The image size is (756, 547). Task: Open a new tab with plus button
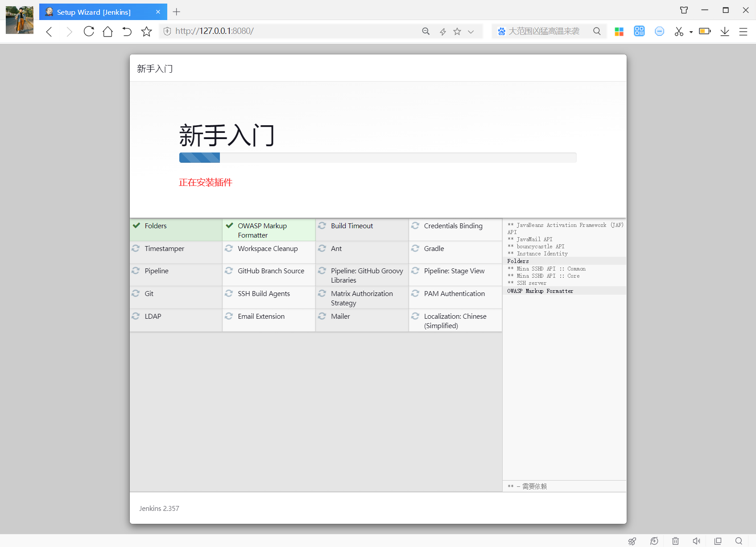177,12
